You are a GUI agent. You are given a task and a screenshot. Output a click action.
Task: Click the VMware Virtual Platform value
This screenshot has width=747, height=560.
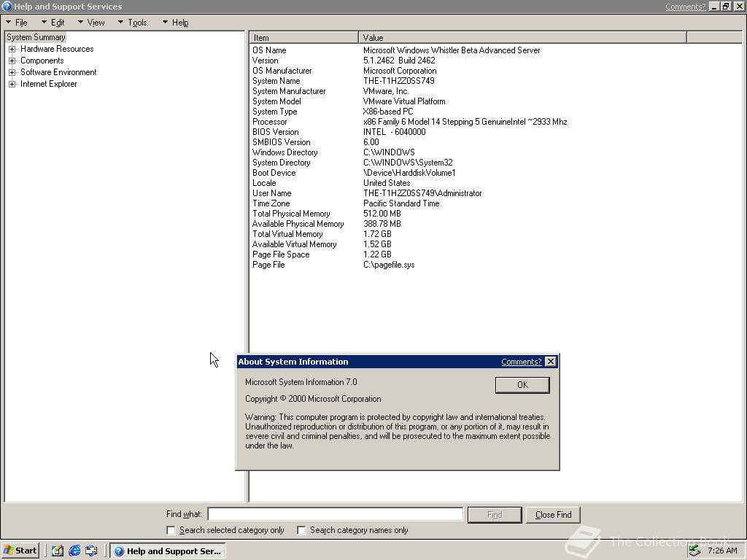[x=404, y=101]
